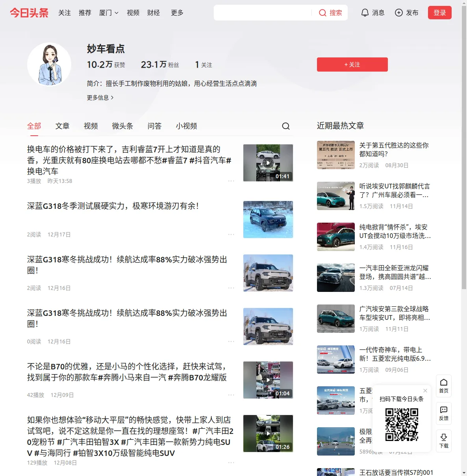Follow 妙车看点 with the +关注 button
This screenshot has width=467, height=476.
point(352,65)
